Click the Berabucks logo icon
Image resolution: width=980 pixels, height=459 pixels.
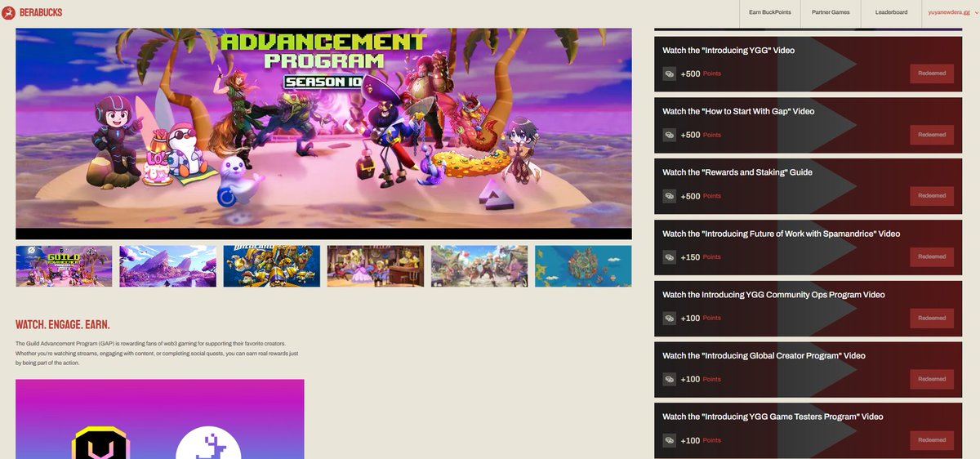click(x=9, y=12)
